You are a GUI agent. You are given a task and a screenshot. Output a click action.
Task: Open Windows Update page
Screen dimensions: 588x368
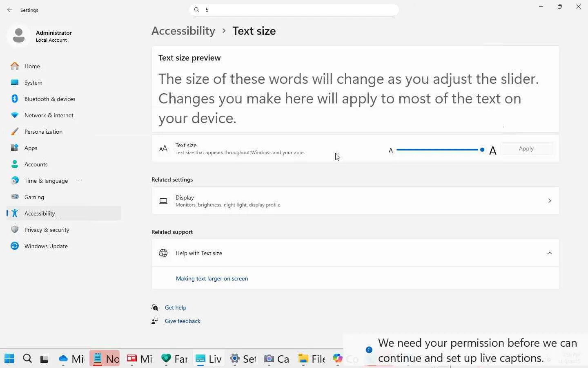pos(46,246)
